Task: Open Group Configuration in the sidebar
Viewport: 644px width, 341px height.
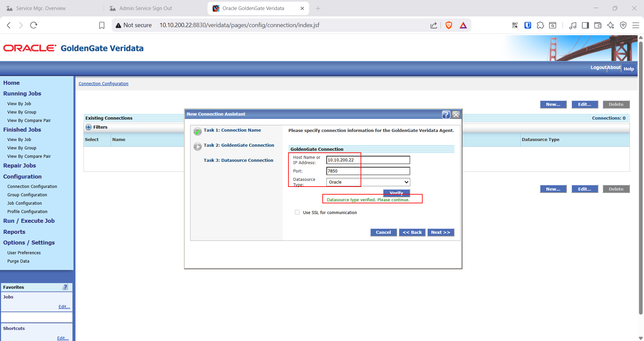Action: pos(27,195)
